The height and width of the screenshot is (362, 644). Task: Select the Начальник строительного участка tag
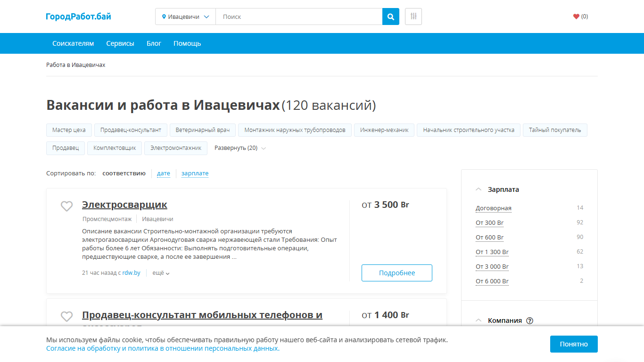pyautogui.click(x=469, y=130)
